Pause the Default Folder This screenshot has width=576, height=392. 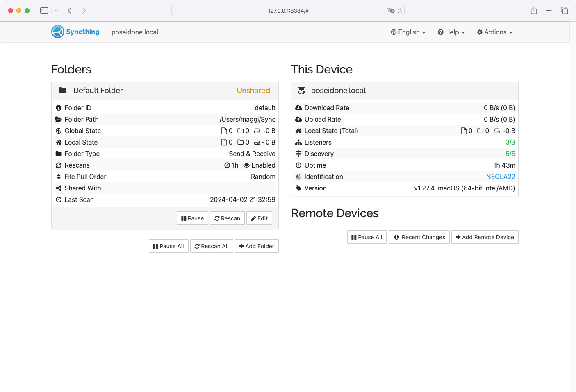[192, 218]
